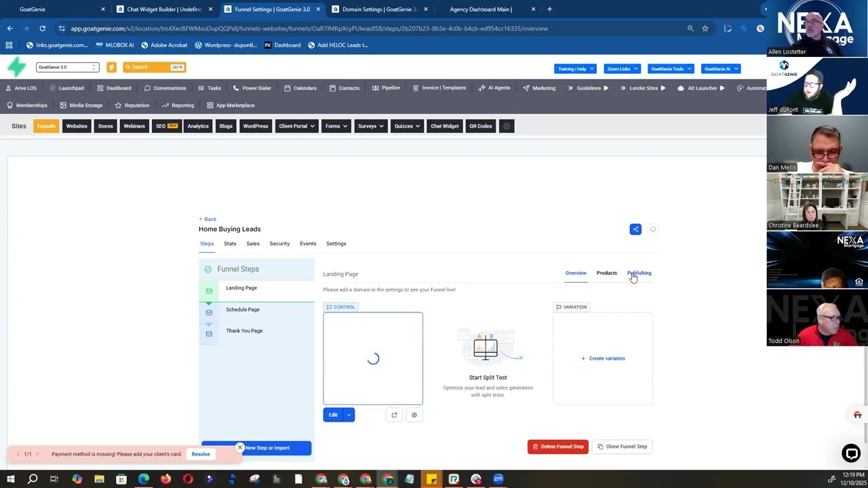The height and width of the screenshot is (488, 868).
Task: Click the funnel share icon button
Action: 635,229
